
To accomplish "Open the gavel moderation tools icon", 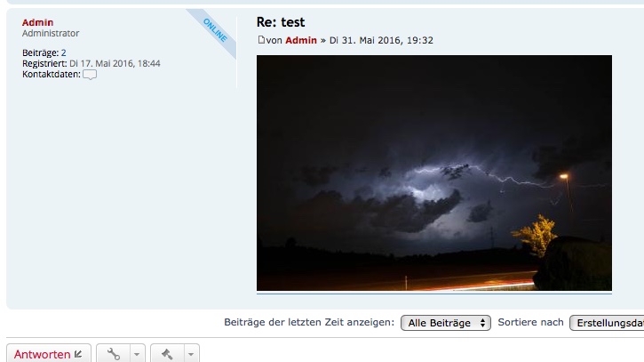I will click(x=167, y=354).
